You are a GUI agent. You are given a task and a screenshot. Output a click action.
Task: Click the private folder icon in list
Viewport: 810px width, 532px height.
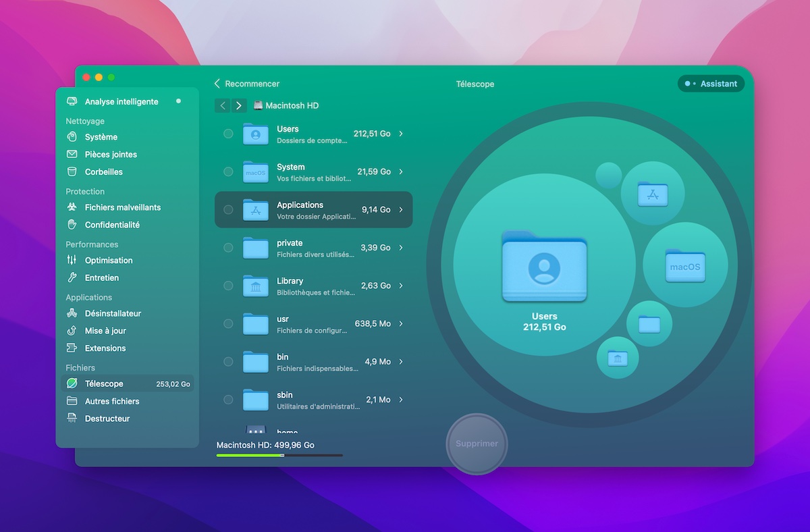256,248
